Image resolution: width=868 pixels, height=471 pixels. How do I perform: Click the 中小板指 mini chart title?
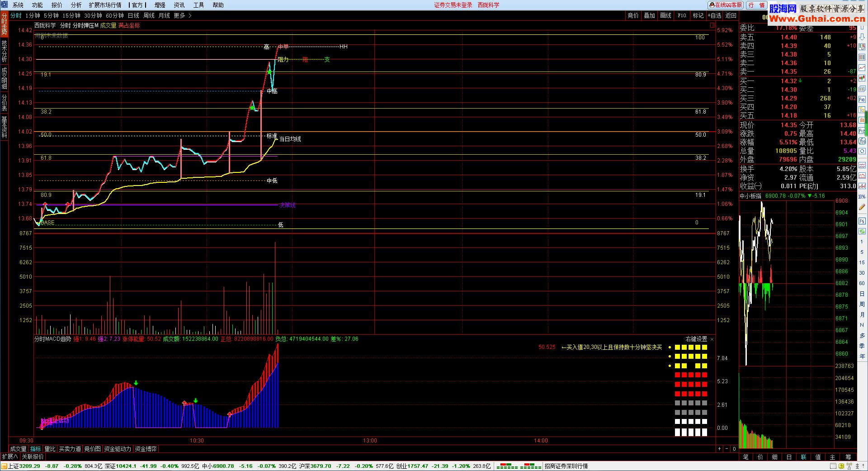coord(750,196)
